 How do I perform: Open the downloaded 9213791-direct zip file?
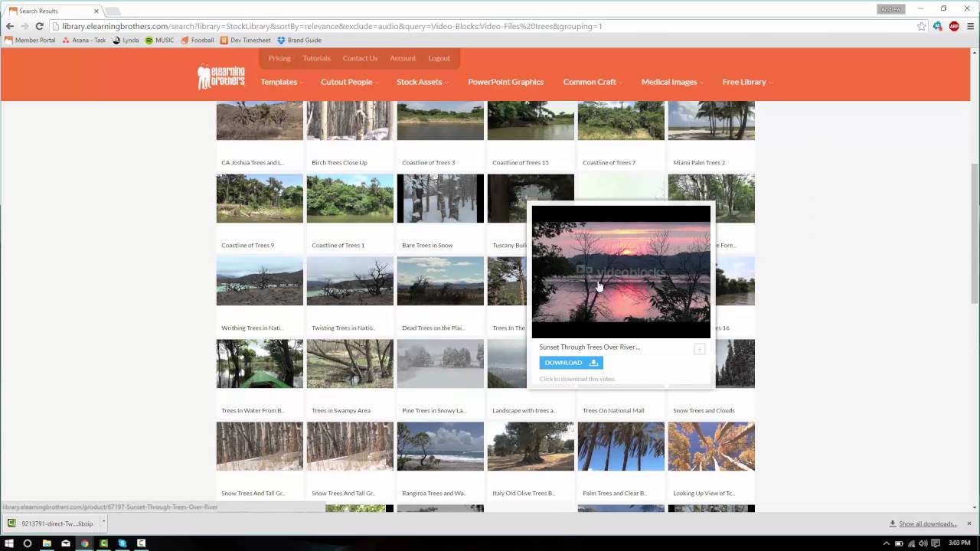point(51,523)
